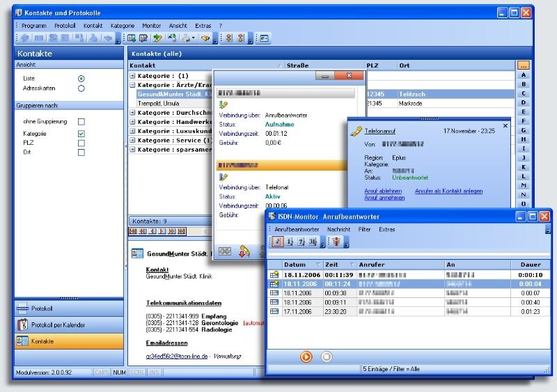This screenshot has width=557, height=392.
Task: Sort messages by the Datum column header
Action: (x=302, y=265)
